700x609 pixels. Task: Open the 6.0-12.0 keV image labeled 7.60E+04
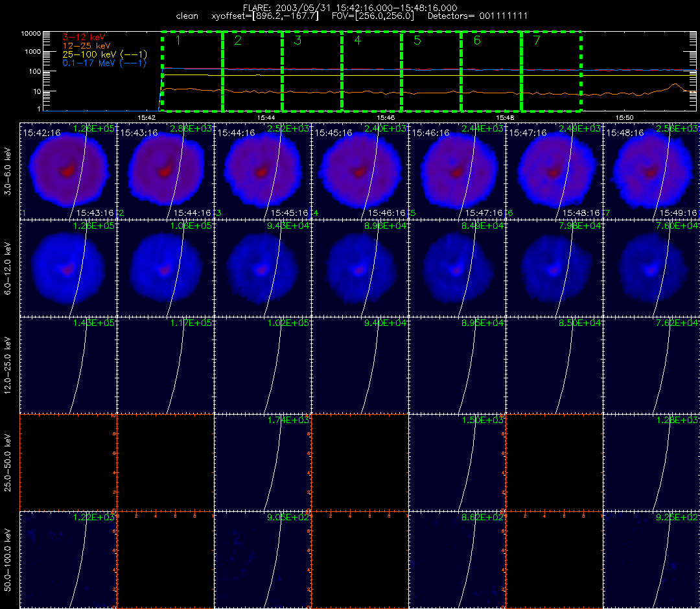(x=652, y=269)
